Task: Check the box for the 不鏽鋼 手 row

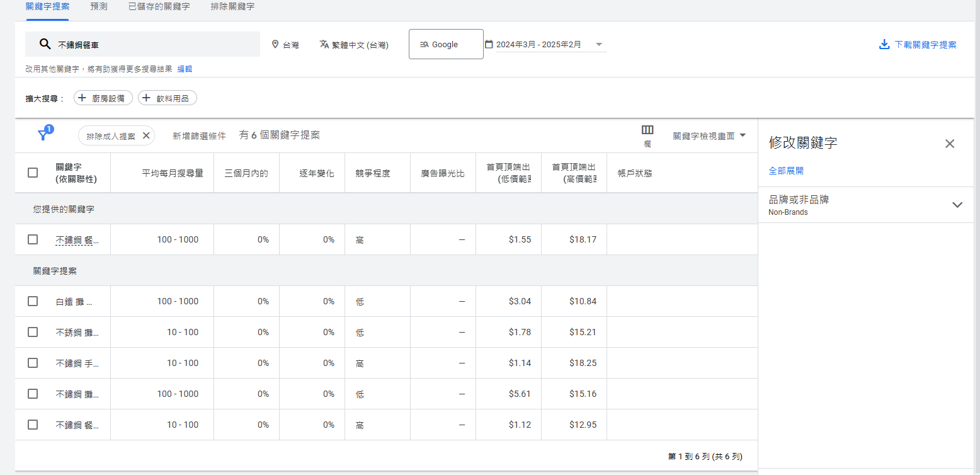Action: click(x=33, y=363)
